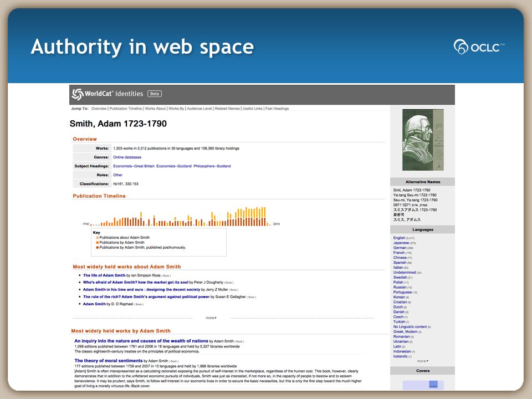
Task: Jump to Audience Level link
Action: 199,109
